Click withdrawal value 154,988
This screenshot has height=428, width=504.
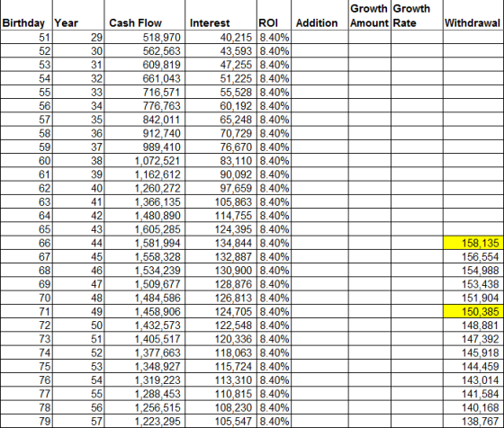[481, 271]
